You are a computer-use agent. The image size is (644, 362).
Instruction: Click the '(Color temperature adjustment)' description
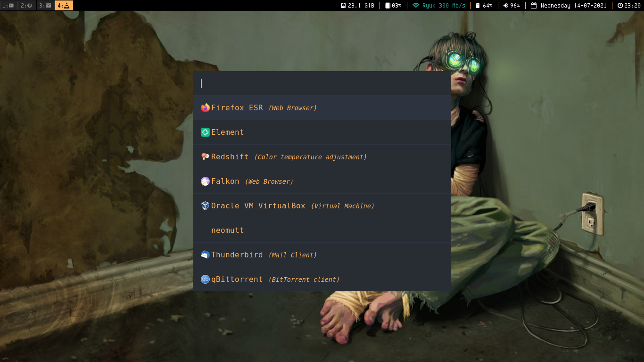pos(311,157)
